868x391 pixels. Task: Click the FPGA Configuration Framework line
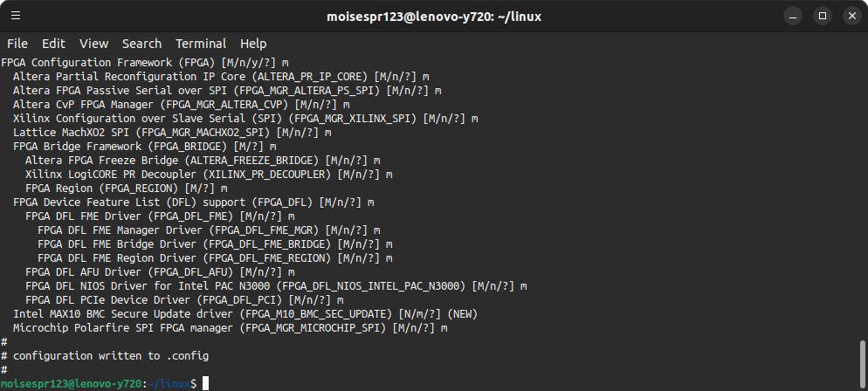click(144, 63)
